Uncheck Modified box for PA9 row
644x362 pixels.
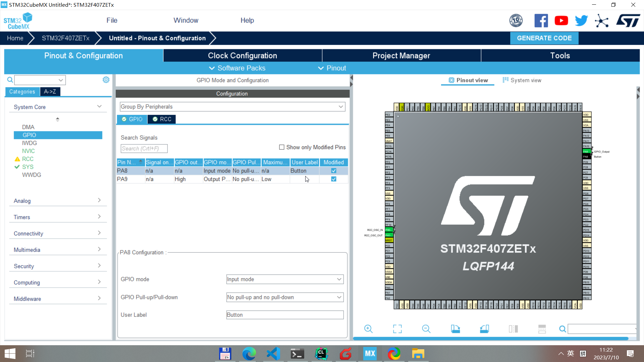[x=333, y=179]
